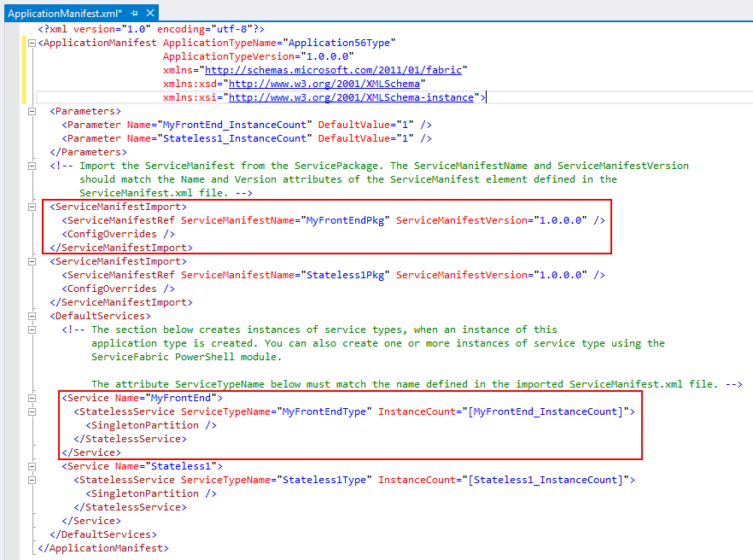This screenshot has height=560, width=753.
Task: Collapse the MyFrontEndType StatelessService element
Action: pyautogui.click(x=31, y=411)
